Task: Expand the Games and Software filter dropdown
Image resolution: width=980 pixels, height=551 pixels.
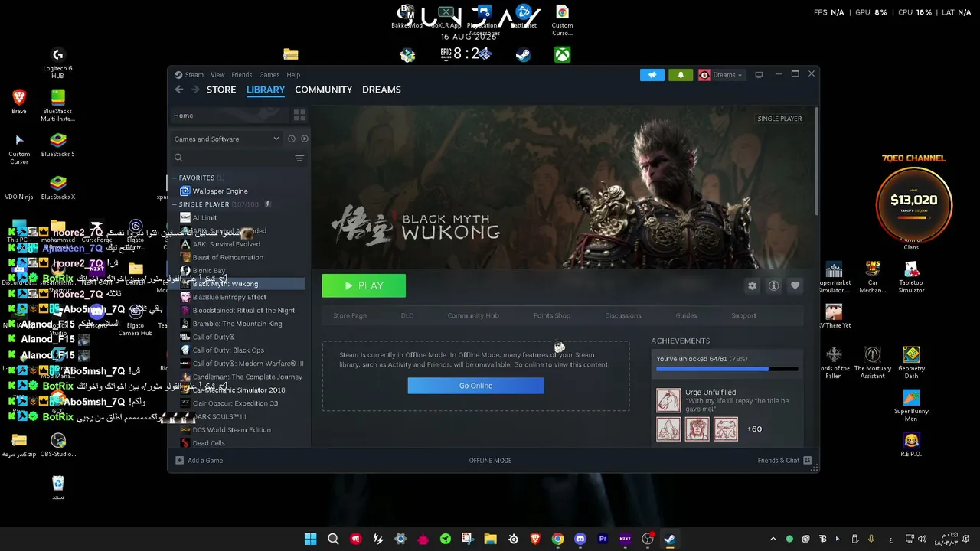Action: click(x=227, y=139)
